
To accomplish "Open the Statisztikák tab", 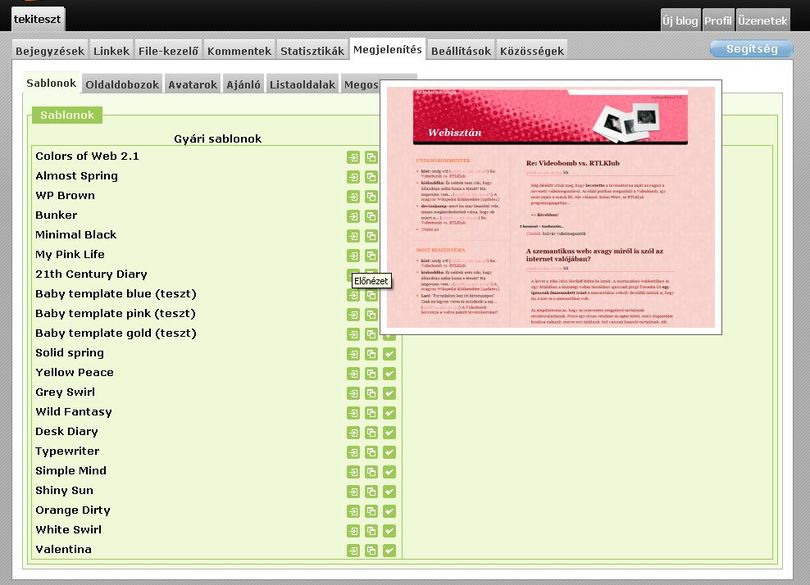I will 312,51.
